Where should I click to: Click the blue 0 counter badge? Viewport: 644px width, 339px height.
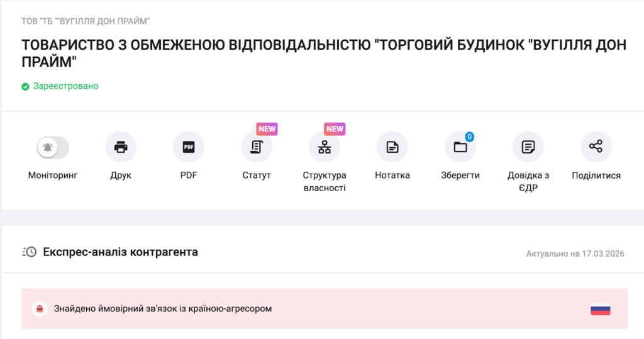click(469, 136)
